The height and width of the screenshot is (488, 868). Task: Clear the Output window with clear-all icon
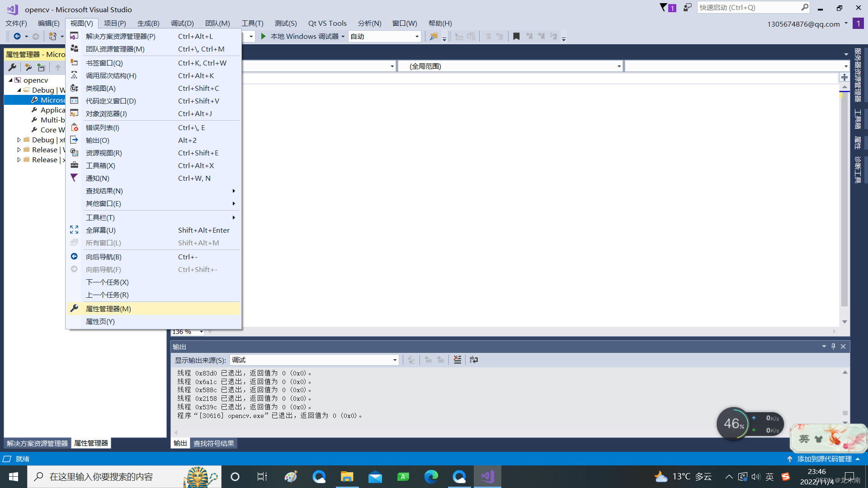458,360
